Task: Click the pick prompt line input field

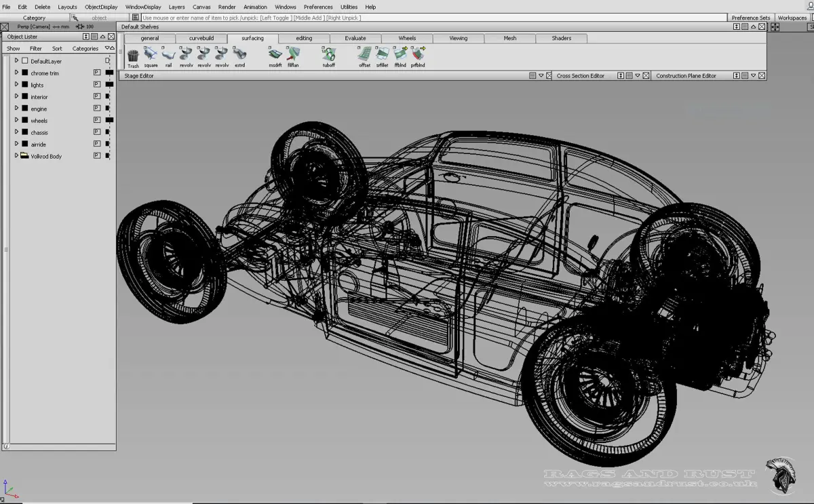Action: [x=433, y=18]
